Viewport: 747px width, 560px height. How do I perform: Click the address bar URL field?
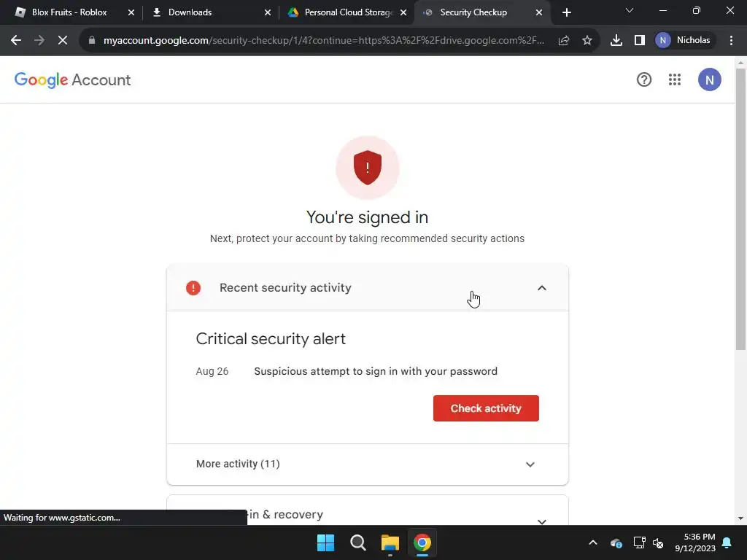pyautogui.click(x=324, y=41)
